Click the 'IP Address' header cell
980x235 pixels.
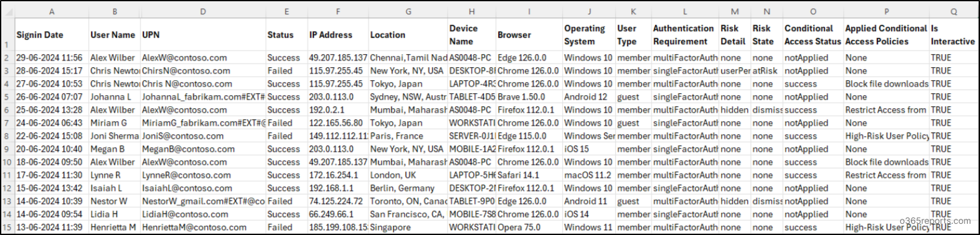click(x=337, y=35)
